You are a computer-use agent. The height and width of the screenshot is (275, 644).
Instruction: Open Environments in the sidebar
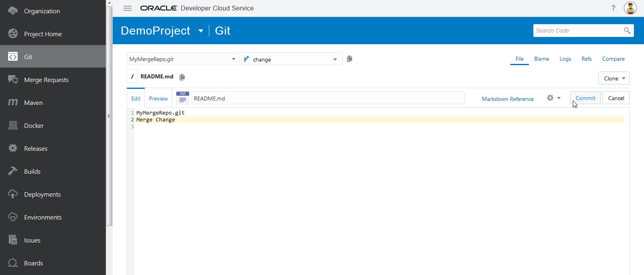click(53, 217)
